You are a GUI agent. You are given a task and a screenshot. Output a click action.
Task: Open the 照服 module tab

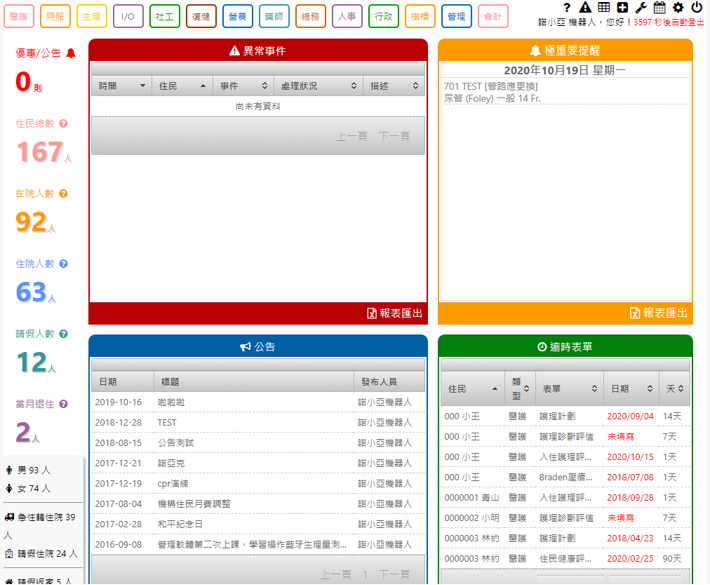point(55,16)
